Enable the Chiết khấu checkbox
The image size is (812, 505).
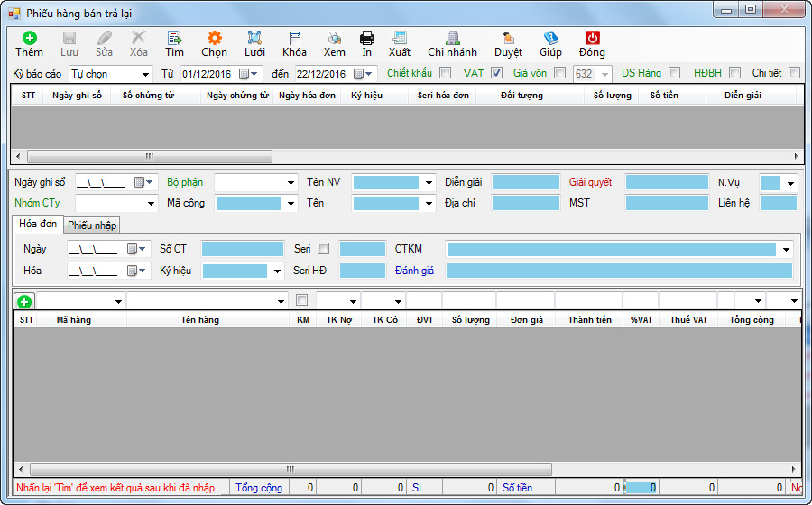pos(446,73)
